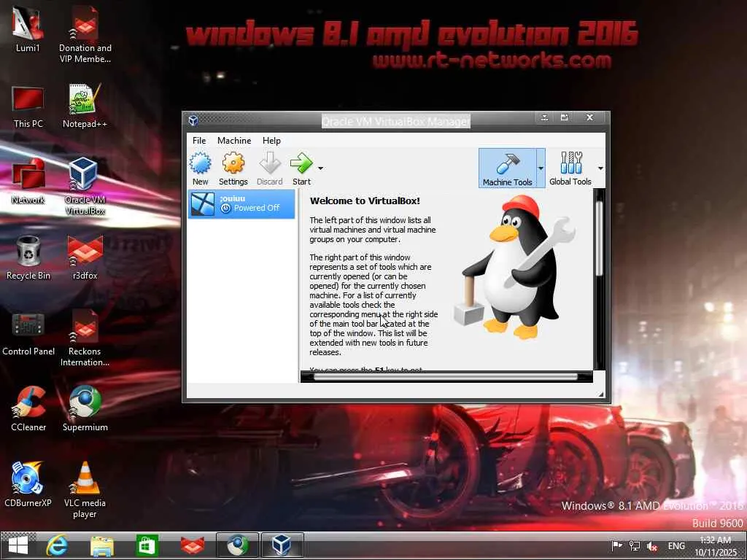The width and height of the screenshot is (747, 560).
Task: Click the Powered Off status text
Action: [256, 208]
